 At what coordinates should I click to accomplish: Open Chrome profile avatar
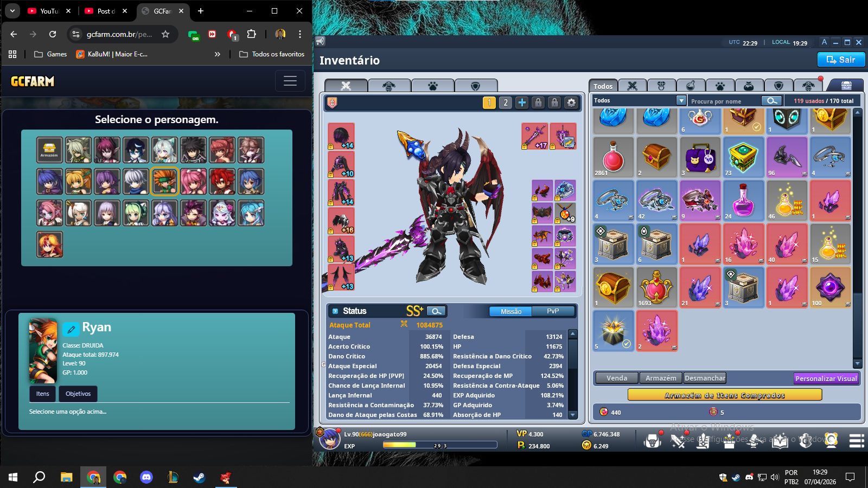tap(280, 34)
